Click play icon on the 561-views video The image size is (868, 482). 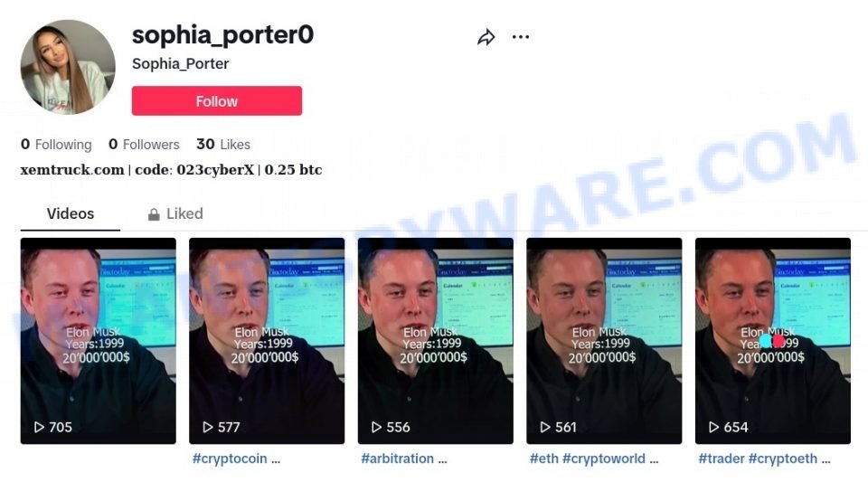coord(545,427)
